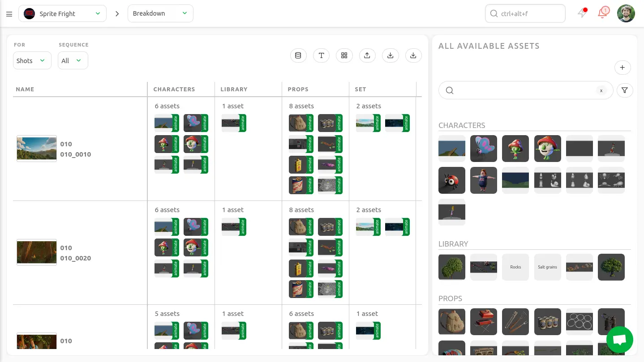This screenshot has height=362, width=644.
Task: Open the Sequence All dropdown
Action: tap(73, 60)
